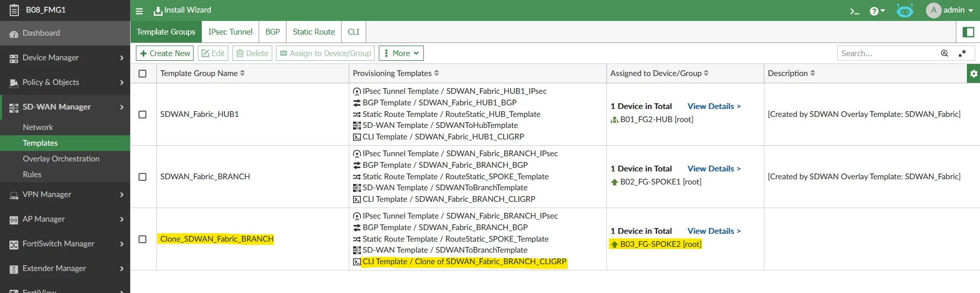View Details for Clone_SDWAN_Fabric_BRANCH devices
Image resolution: width=980 pixels, height=293 pixels.
(714, 231)
